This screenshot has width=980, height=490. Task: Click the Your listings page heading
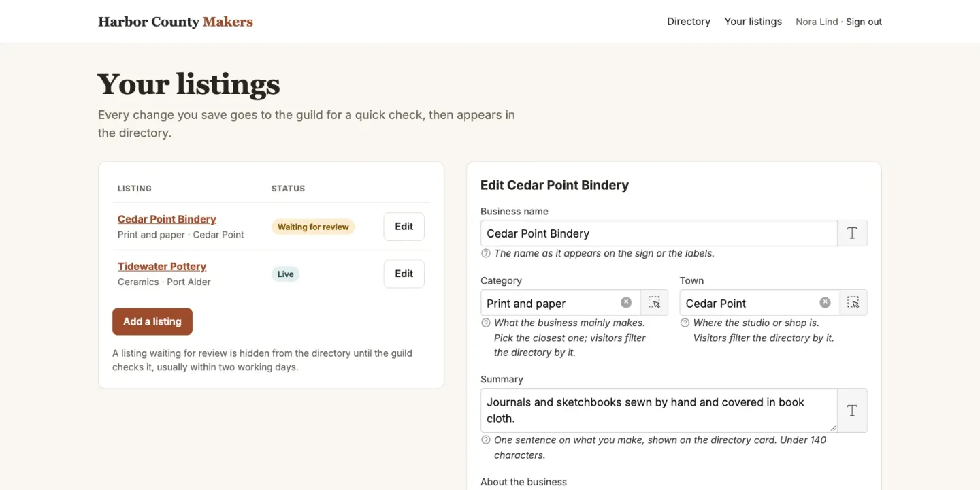pos(189,84)
